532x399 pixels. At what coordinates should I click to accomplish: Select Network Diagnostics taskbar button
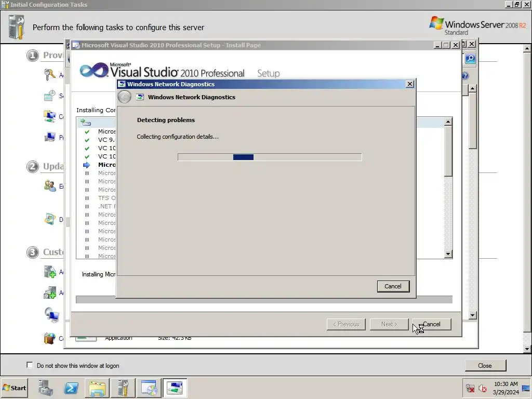pos(175,388)
